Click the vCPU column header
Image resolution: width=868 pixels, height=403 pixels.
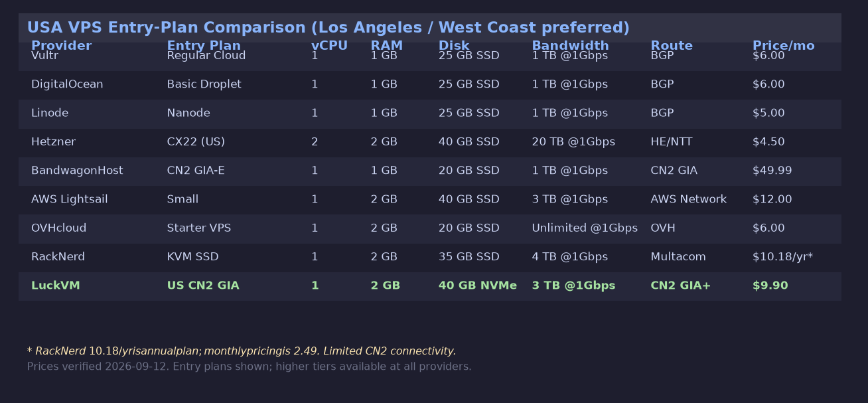pos(329,46)
